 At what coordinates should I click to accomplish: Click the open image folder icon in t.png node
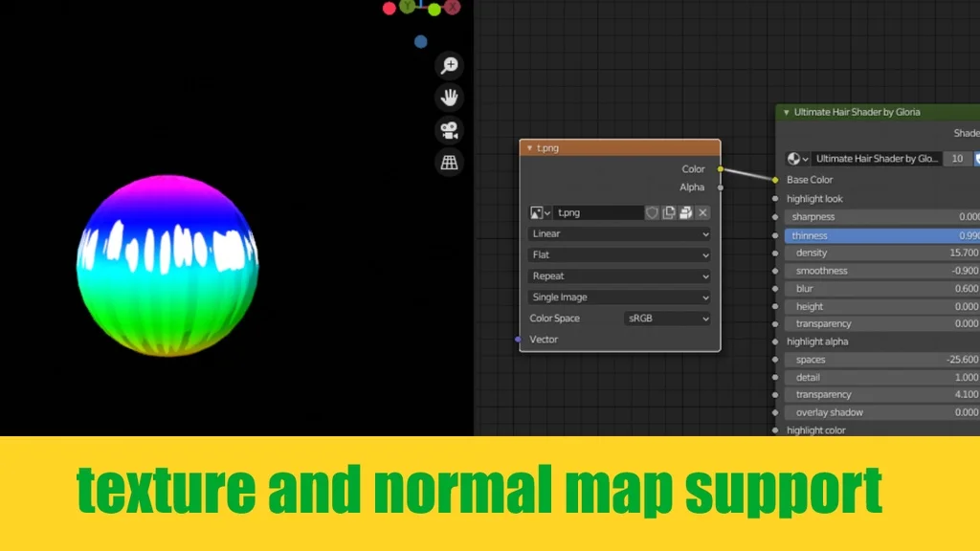click(685, 212)
